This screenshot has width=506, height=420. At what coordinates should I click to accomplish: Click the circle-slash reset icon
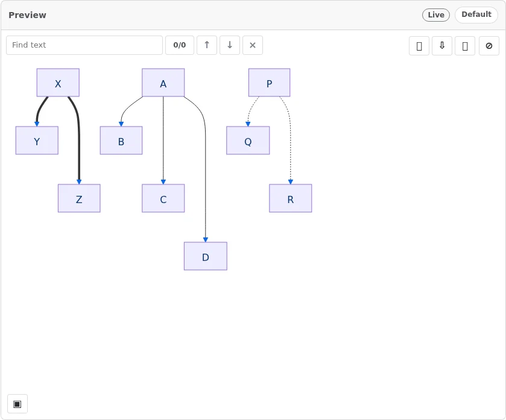coord(489,46)
